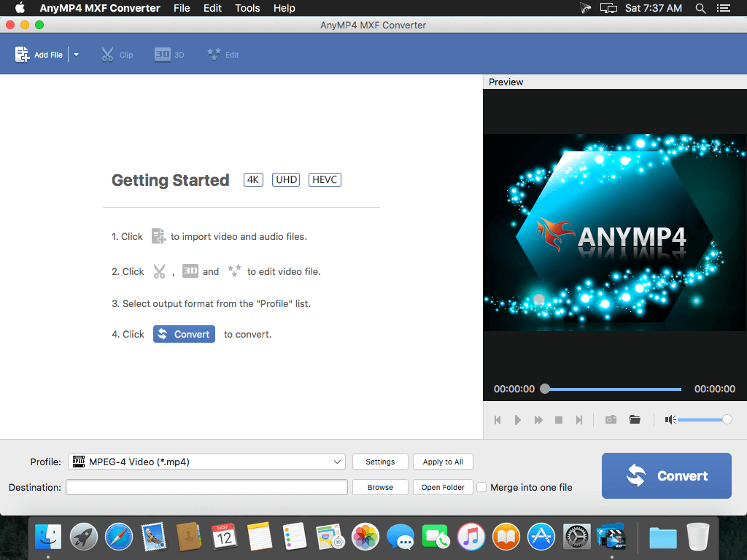Select the Clip scissors tool

(x=117, y=55)
